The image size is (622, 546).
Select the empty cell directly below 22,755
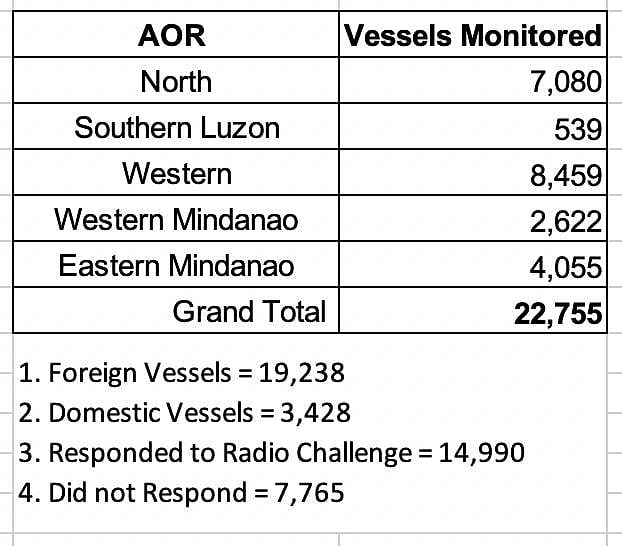point(472,353)
